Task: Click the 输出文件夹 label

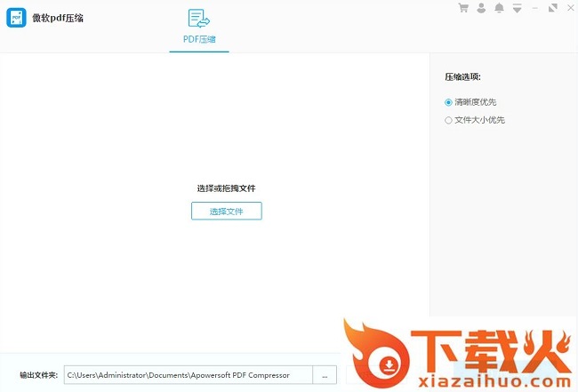Action: tap(38, 376)
